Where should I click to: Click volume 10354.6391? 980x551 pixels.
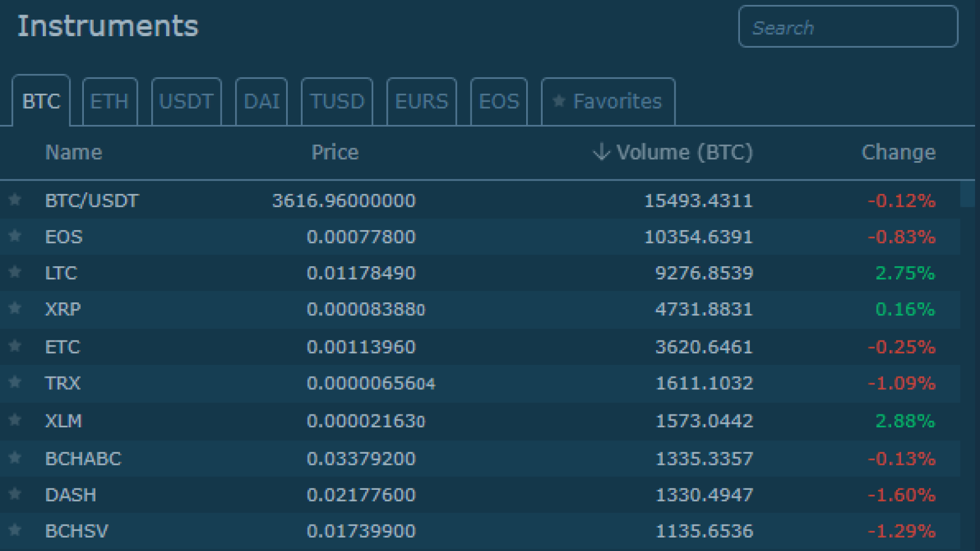[x=698, y=237]
